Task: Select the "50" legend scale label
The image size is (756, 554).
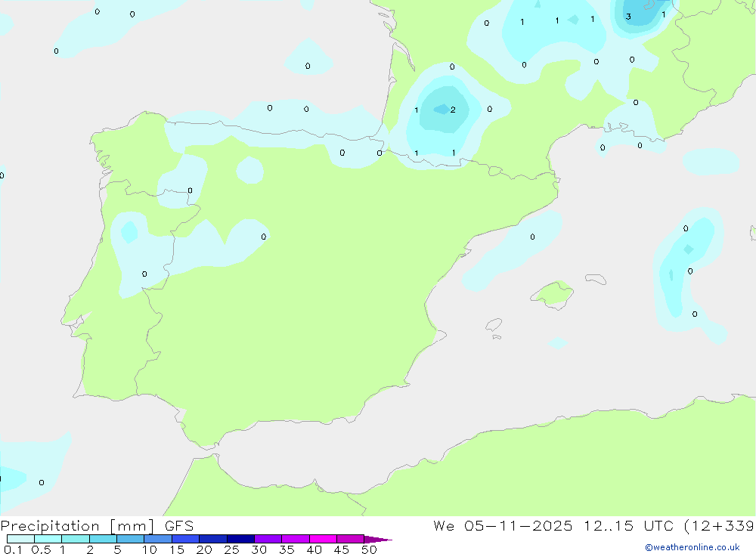Action: [369, 549]
